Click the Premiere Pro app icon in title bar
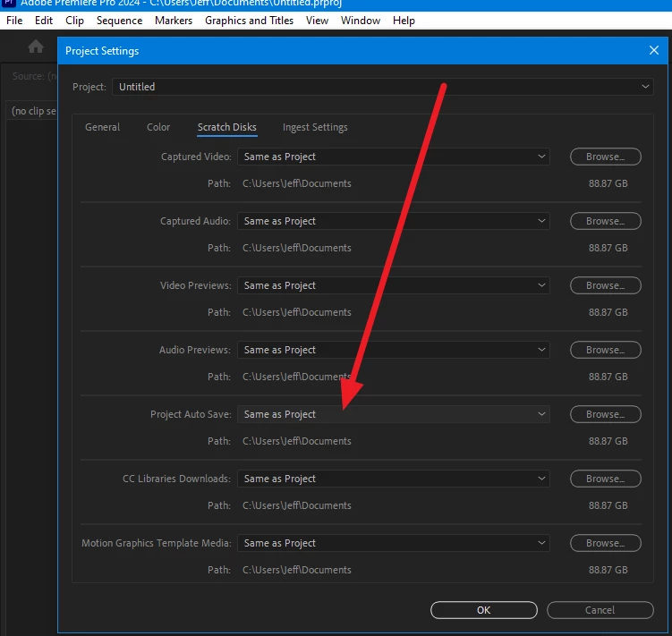Screen dimensions: 672x636 [x=9, y=4]
